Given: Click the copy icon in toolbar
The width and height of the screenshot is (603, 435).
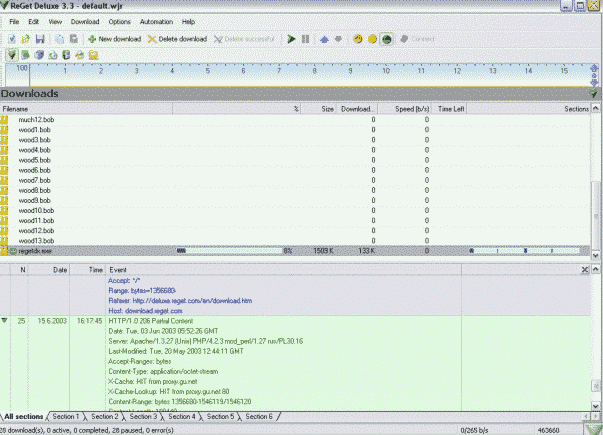Looking at the screenshot, I should (x=59, y=39).
